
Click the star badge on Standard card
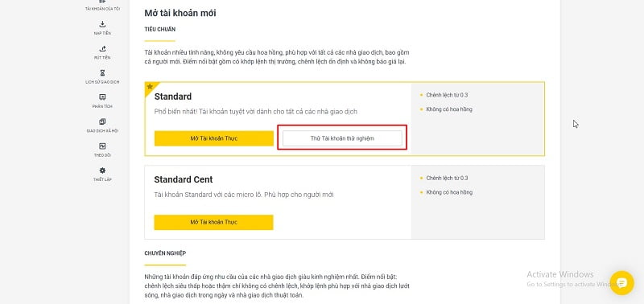(150, 87)
